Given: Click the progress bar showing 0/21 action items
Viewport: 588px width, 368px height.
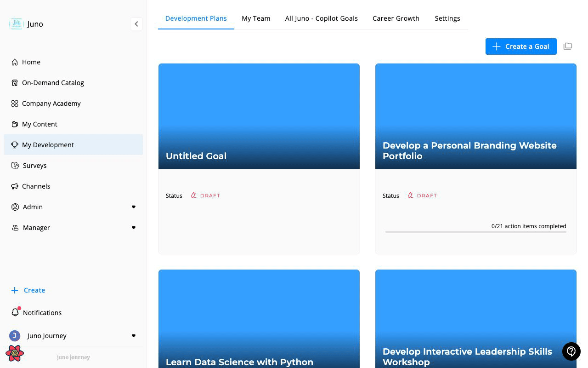Looking at the screenshot, I should tap(476, 231).
